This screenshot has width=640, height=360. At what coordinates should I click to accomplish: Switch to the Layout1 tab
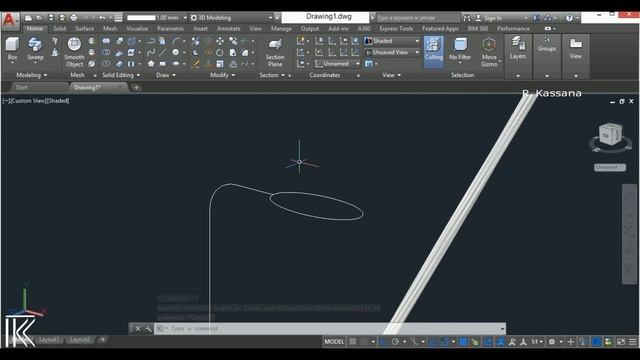49,340
